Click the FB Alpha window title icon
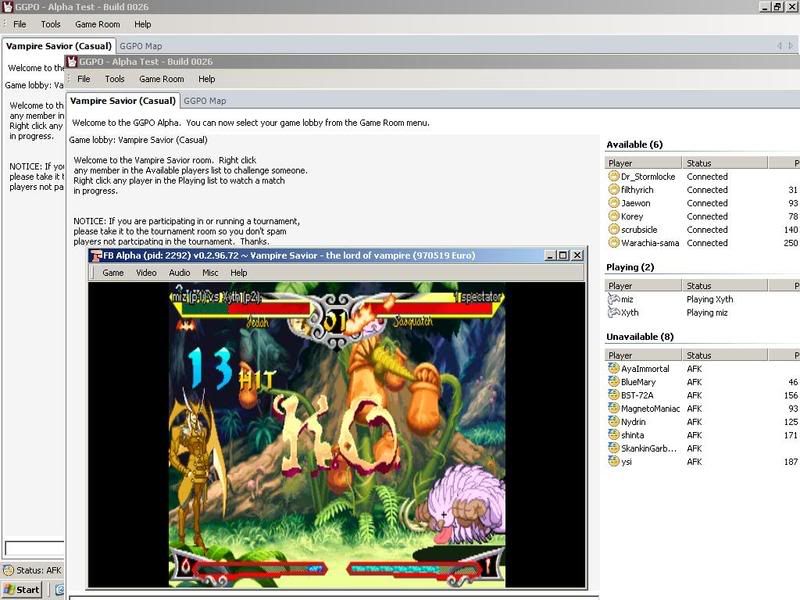 point(96,256)
